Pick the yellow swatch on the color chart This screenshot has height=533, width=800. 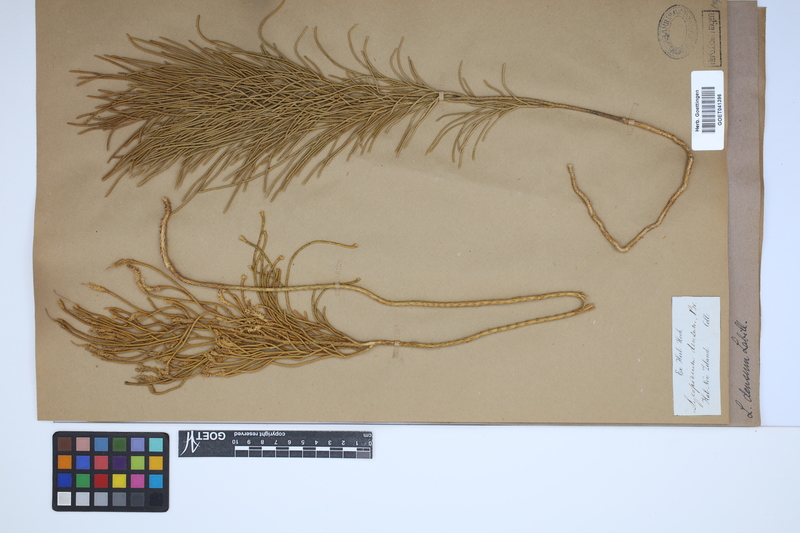pos(119,480)
